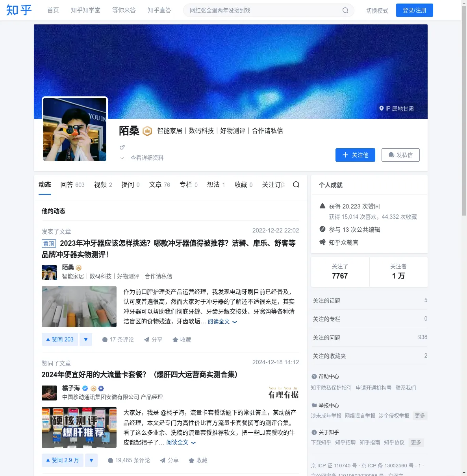Open 知乎隐私保护指引 link
This screenshot has height=476, width=467.
331,388
